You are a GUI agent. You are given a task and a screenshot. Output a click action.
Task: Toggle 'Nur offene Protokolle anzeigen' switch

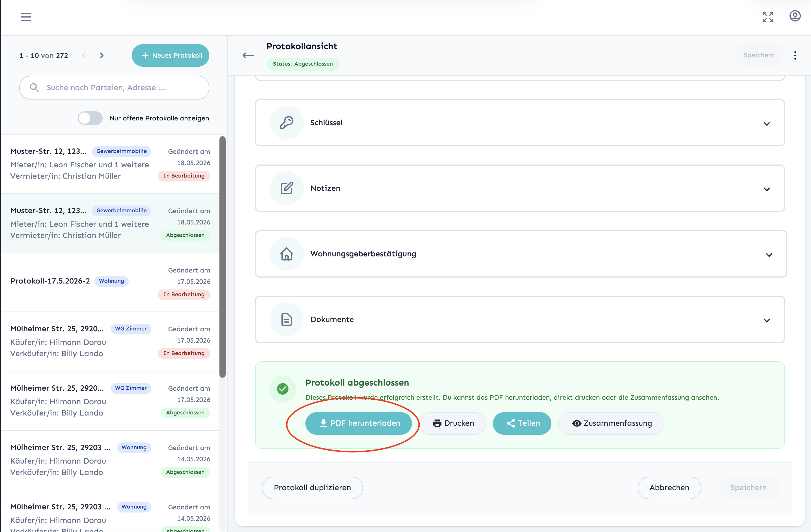90,118
